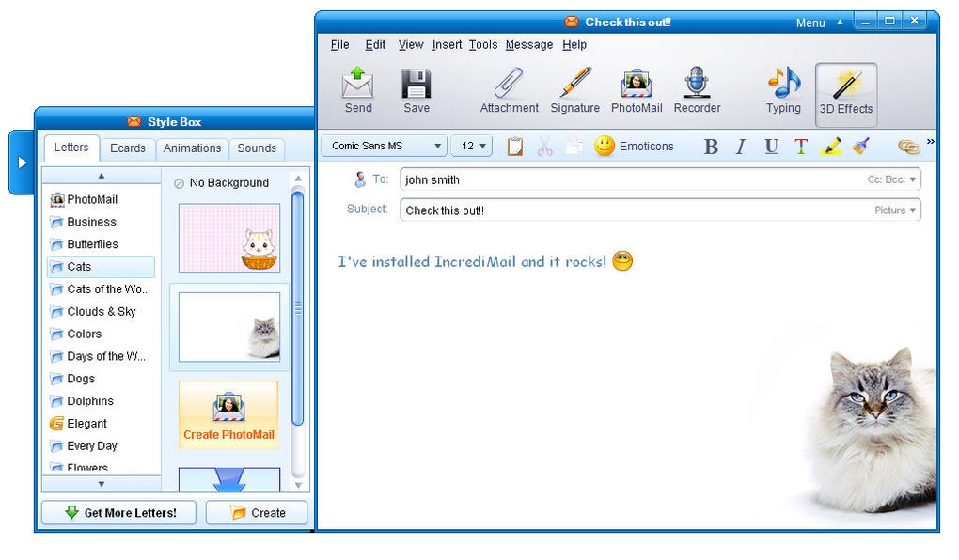Click the copy pages icon
Image resolution: width=959 pixels, height=560 pixels.
574,147
